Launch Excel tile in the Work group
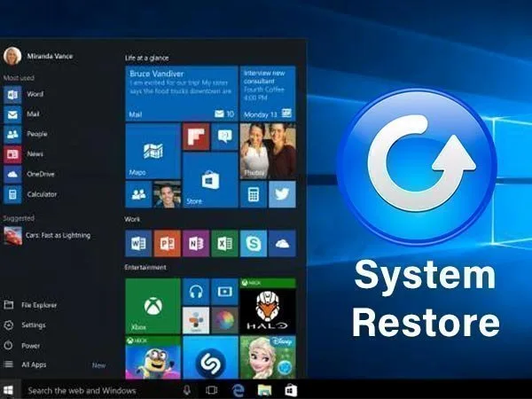The width and height of the screenshot is (532, 399). pos(224,244)
